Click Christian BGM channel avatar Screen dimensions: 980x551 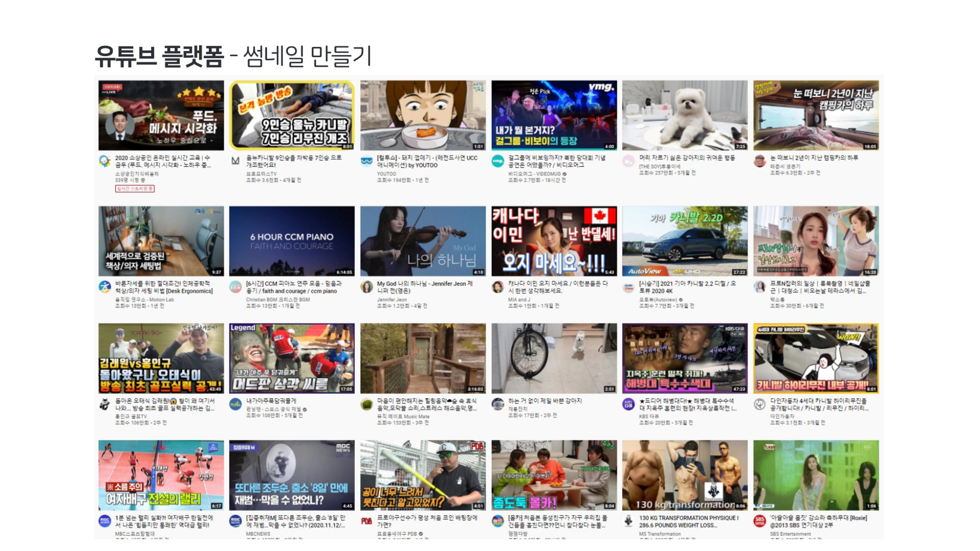tap(236, 287)
